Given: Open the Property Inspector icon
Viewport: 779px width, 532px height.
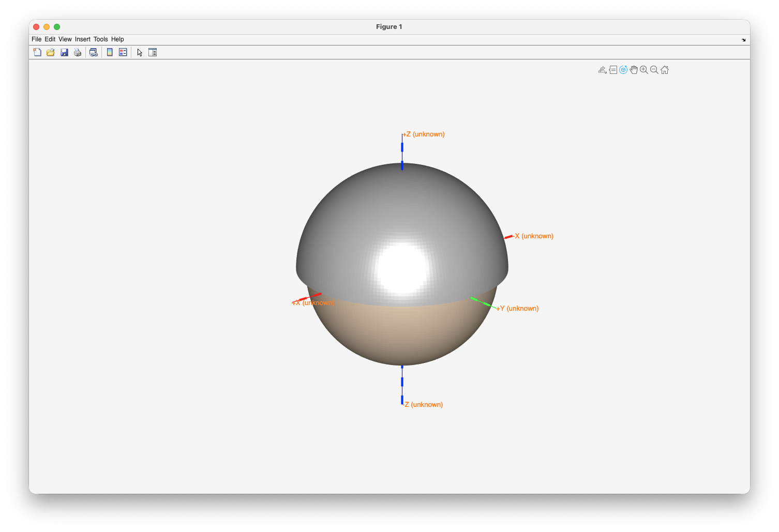Looking at the screenshot, I should click(x=153, y=52).
